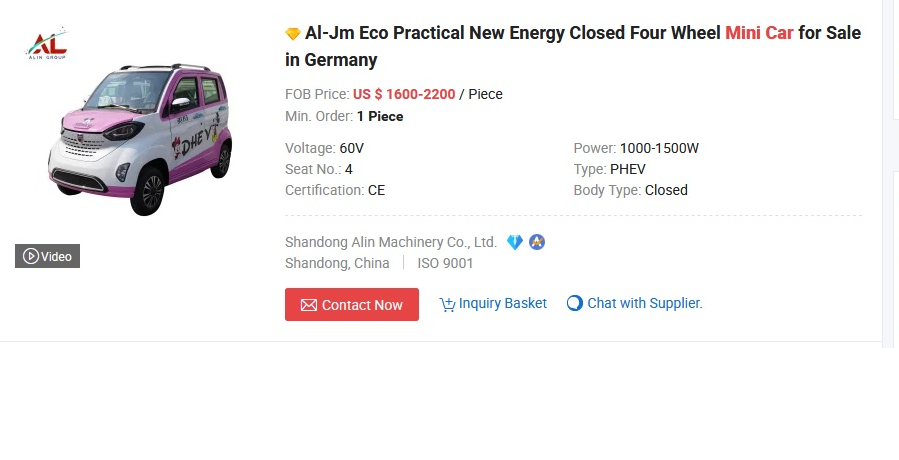The height and width of the screenshot is (460, 899).
Task: Click the Shandong, China location text
Action: tap(337, 263)
